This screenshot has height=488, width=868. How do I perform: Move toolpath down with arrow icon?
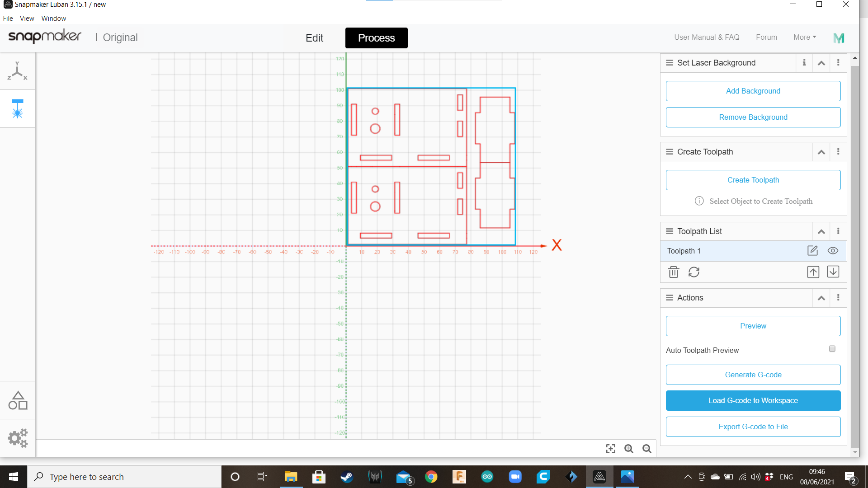click(833, 272)
